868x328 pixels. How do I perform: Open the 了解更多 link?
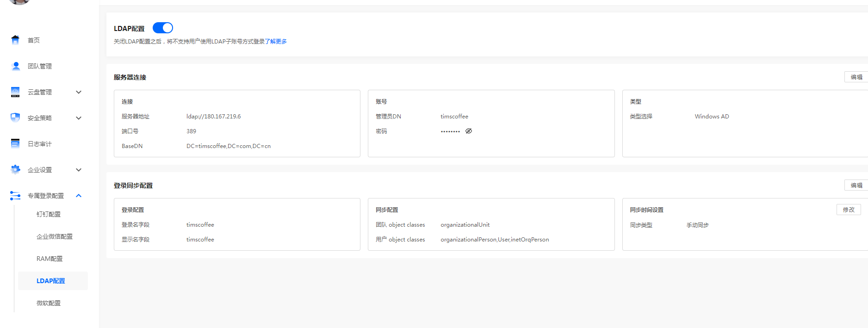[x=276, y=42]
